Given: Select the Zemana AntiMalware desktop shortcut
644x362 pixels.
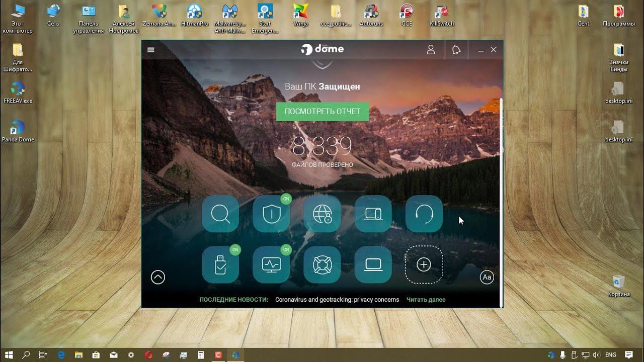Looking at the screenshot, I should coord(159,15).
